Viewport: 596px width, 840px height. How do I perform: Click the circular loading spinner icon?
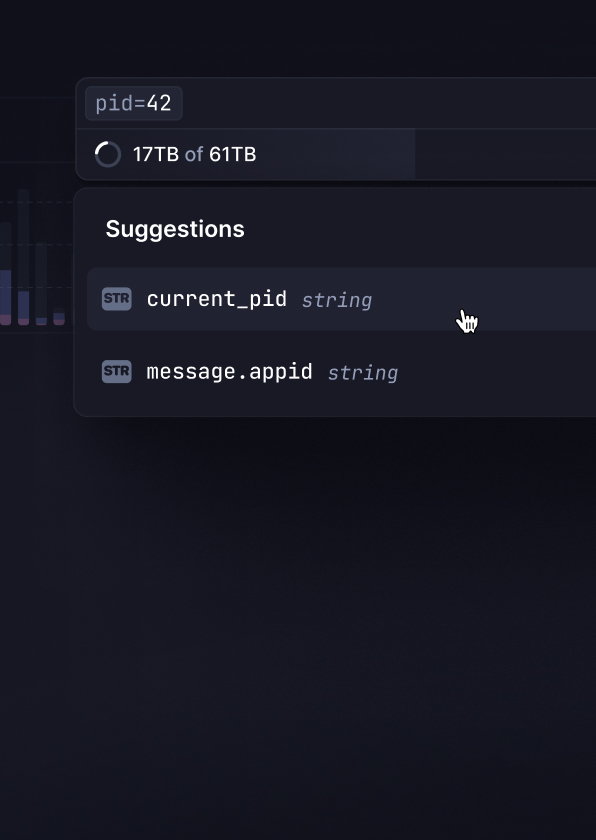108,154
